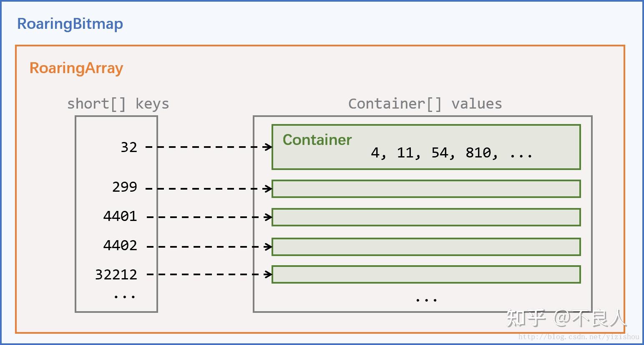Click key 4401 in keys list
The height and width of the screenshot is (345, 644).
[x=120, y=216]
